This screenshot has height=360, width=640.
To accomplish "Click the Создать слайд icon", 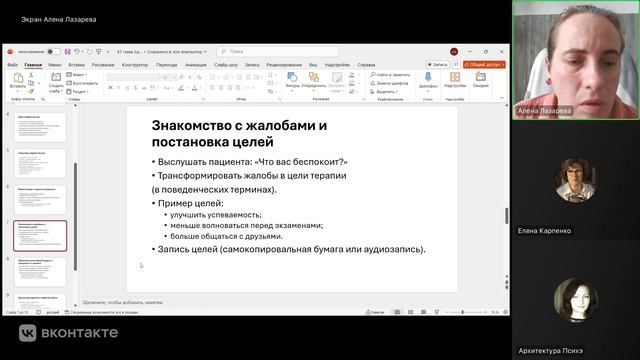I will pyautogui.click(x=56, y=77).
